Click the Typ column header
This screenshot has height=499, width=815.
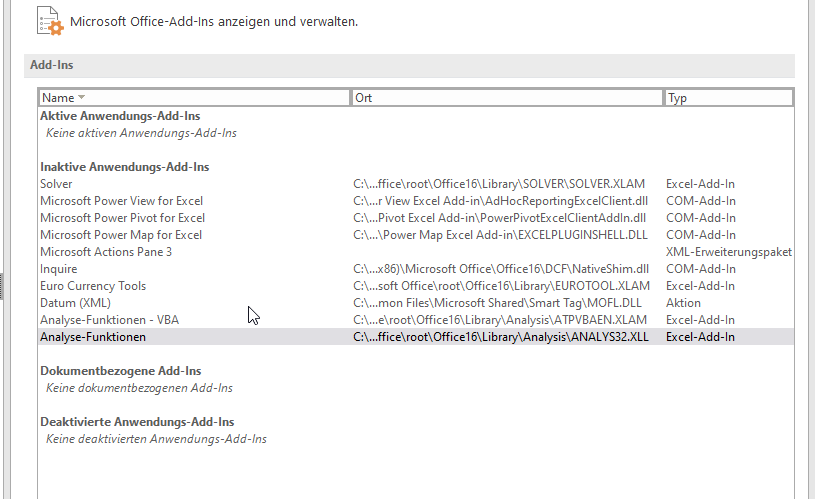pos(729,98)
